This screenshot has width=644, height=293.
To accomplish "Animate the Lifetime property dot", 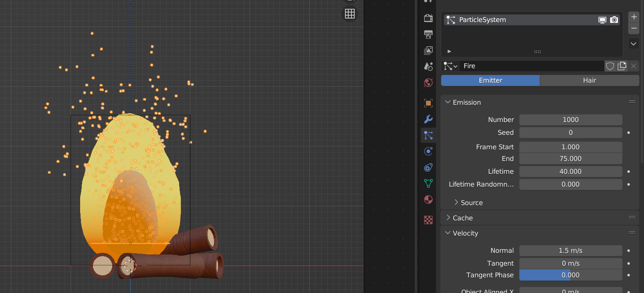I will (x=628, y=171).
